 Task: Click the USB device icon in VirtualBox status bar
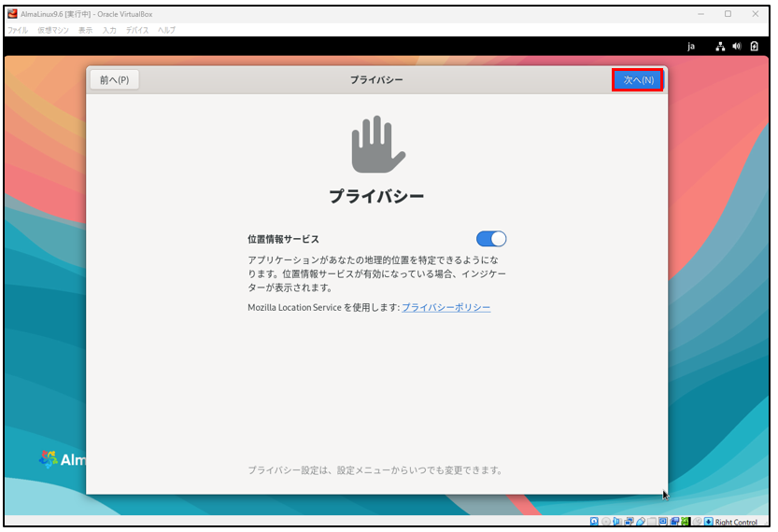pos(640,522)
